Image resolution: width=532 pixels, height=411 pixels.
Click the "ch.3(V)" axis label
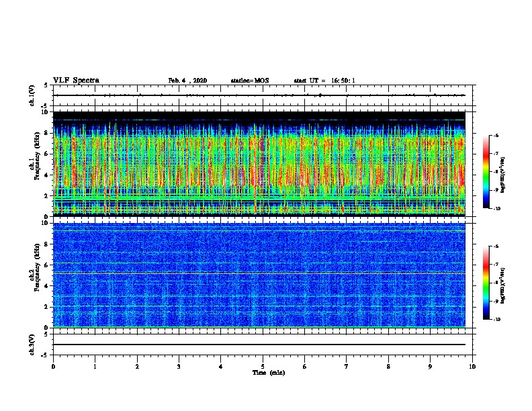click(x=32, y=345)
